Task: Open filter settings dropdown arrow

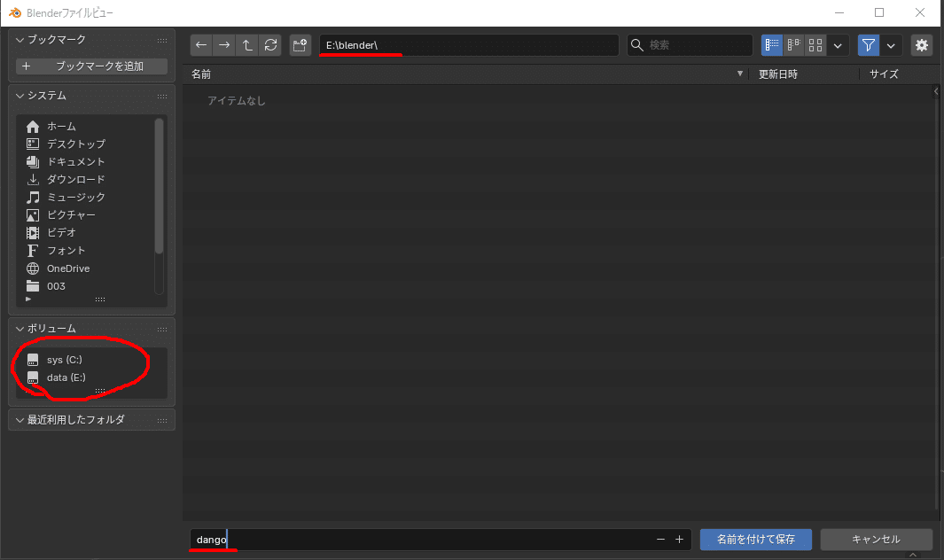Action: 891,45
